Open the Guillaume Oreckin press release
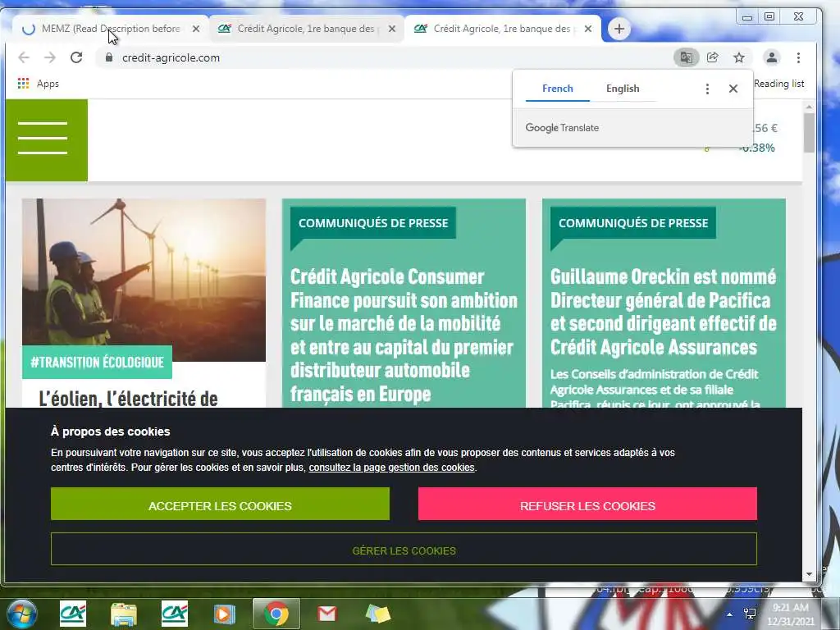 coord(663,312)
